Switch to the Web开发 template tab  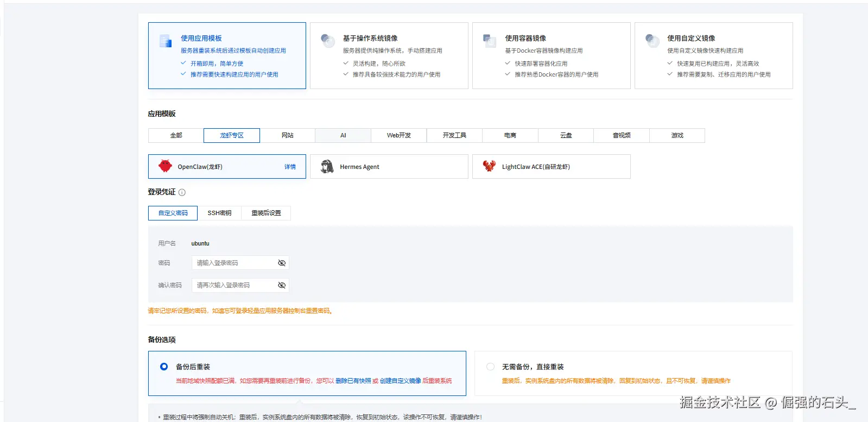[399, 135]
